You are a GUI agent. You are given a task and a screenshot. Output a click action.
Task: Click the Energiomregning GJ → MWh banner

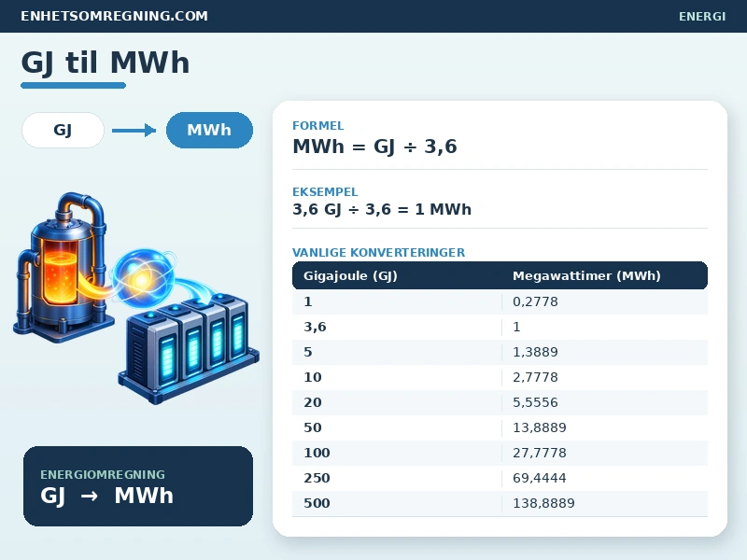coord(138,486)
